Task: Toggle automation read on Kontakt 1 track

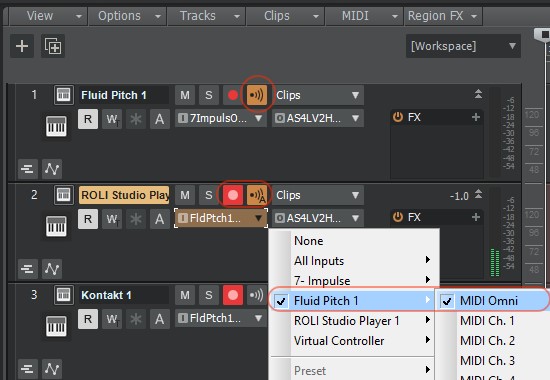Action: (x=88, y=319)
